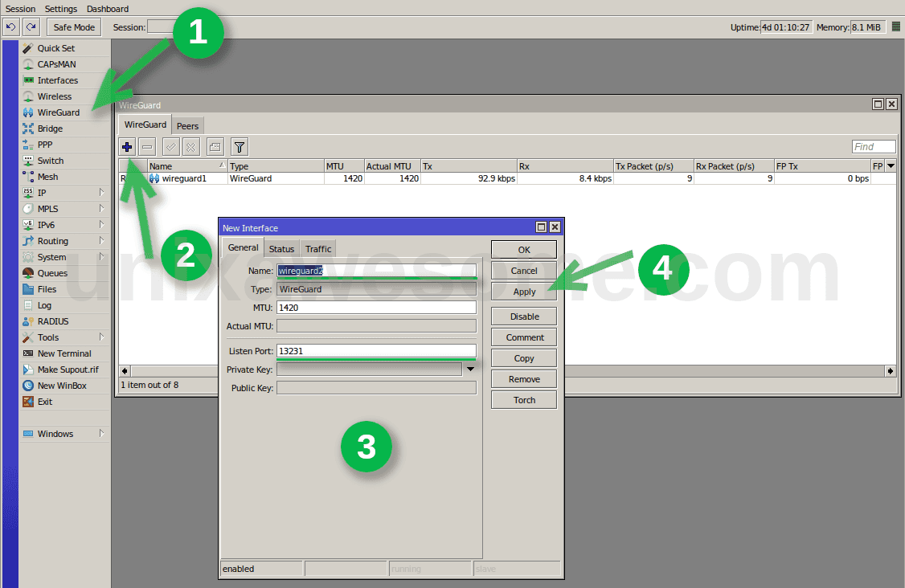905x588 pixels.
Task: Click the comment icon in WireGuard toolbar
Action: click(215, 147)
